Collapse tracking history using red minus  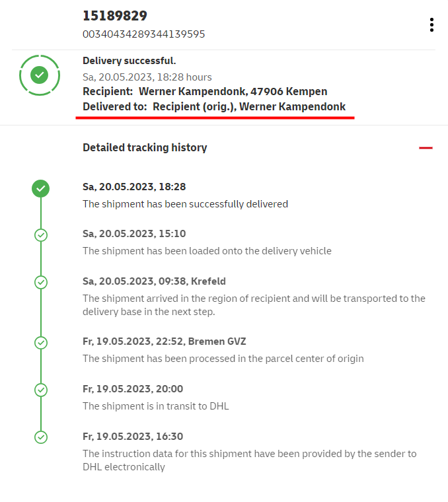coord(426,148)
